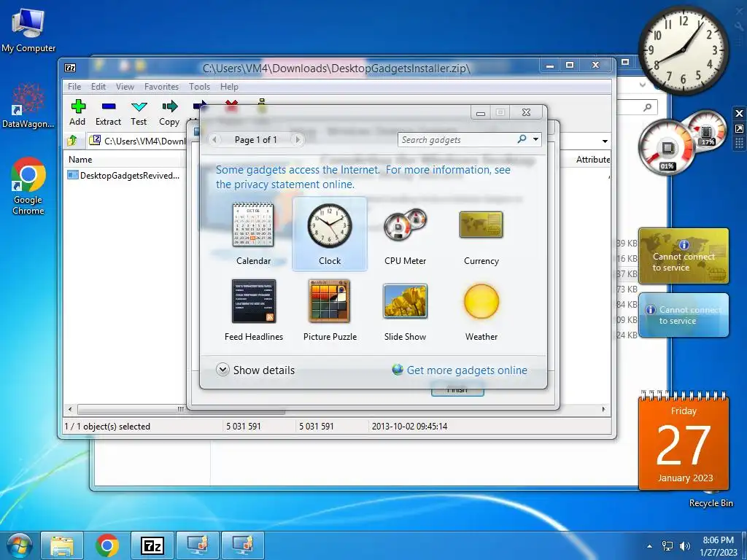This screenshot has height=560, width=747.
Task: Open File Explorer from the taskbar
Action: pyautogui.click(x=62, y=545)
